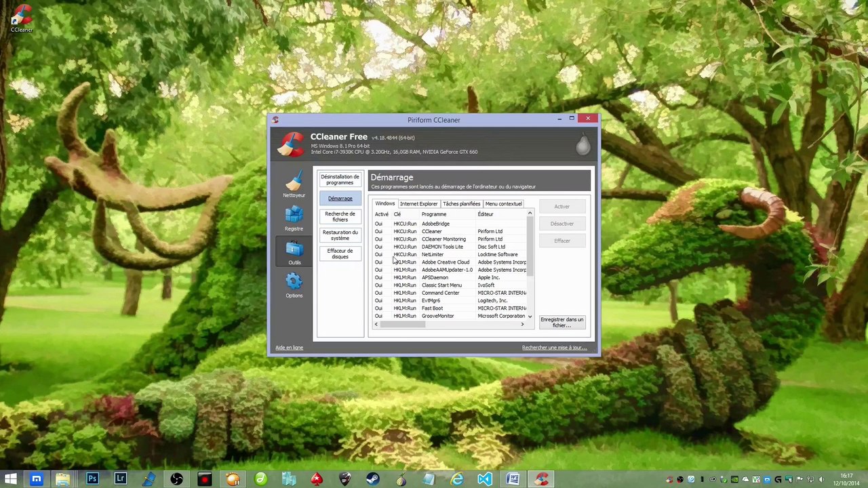Select the EvtMgr6 startup entry
Viewport: 868px width, 488px height.
[450, 301]
